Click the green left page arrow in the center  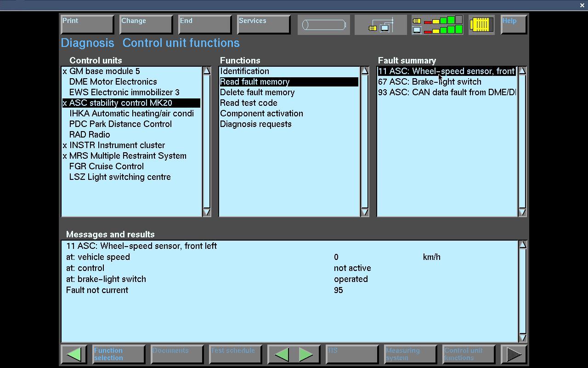click(x=282, y=354)
